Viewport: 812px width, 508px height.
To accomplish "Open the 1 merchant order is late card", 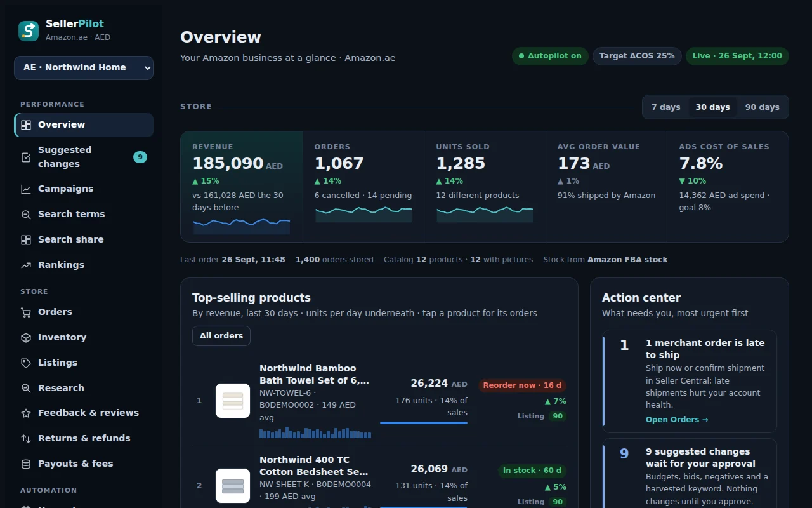I will coord(690,382).
